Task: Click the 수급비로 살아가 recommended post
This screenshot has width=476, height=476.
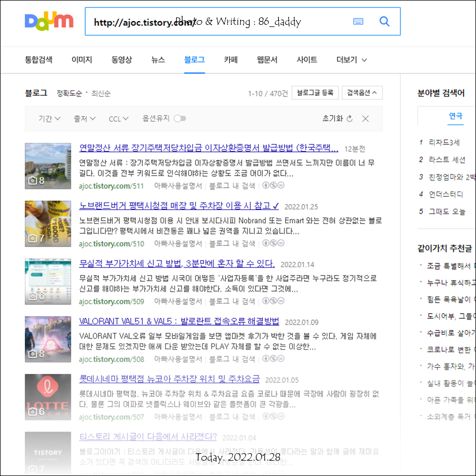Action: [451, 333]
